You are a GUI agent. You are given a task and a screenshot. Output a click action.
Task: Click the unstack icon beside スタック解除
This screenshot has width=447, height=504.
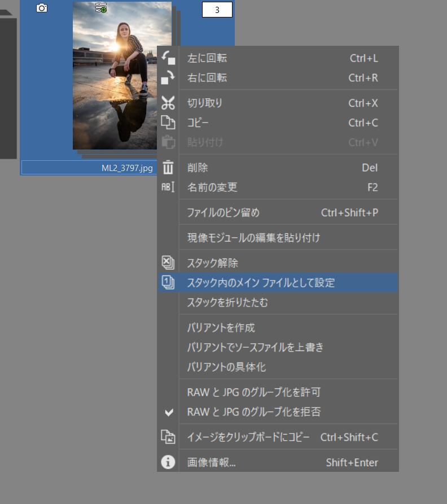click(x=168, y=263)
